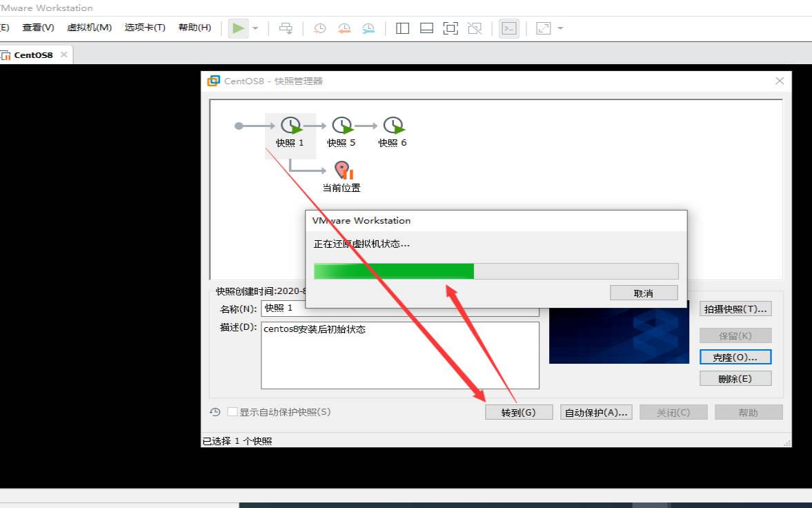Toggle the thumbnail bar view icon

[426, 28]
